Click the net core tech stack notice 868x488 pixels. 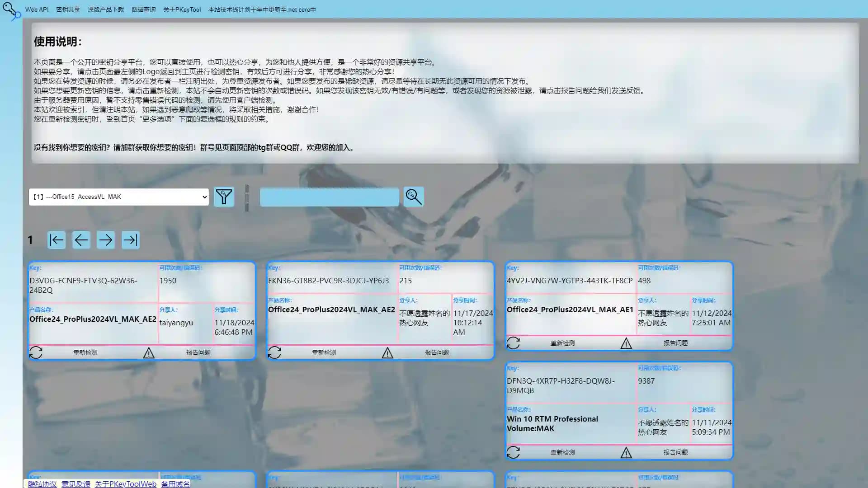(x=262, y=9)
